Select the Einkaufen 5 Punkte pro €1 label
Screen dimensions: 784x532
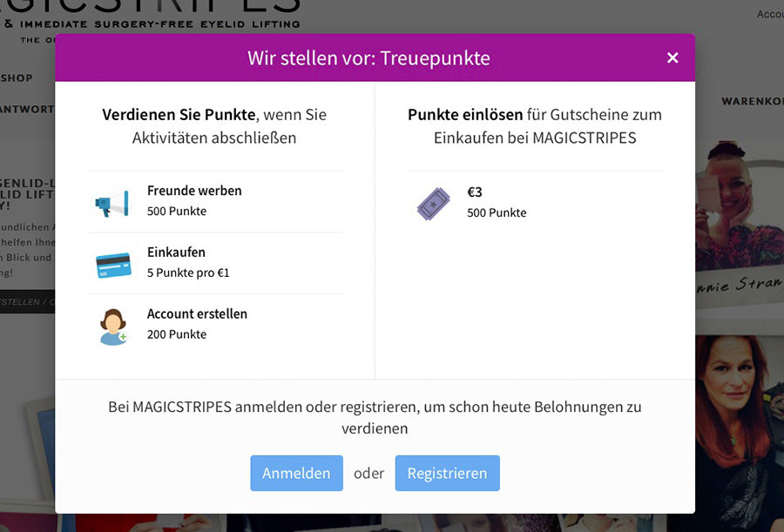[x=188, y=262]
